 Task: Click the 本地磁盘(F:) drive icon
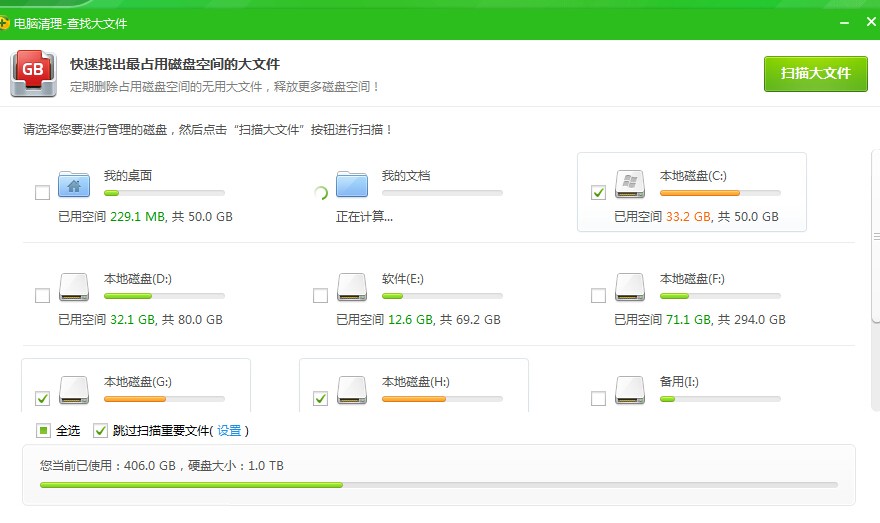[630, 287]
